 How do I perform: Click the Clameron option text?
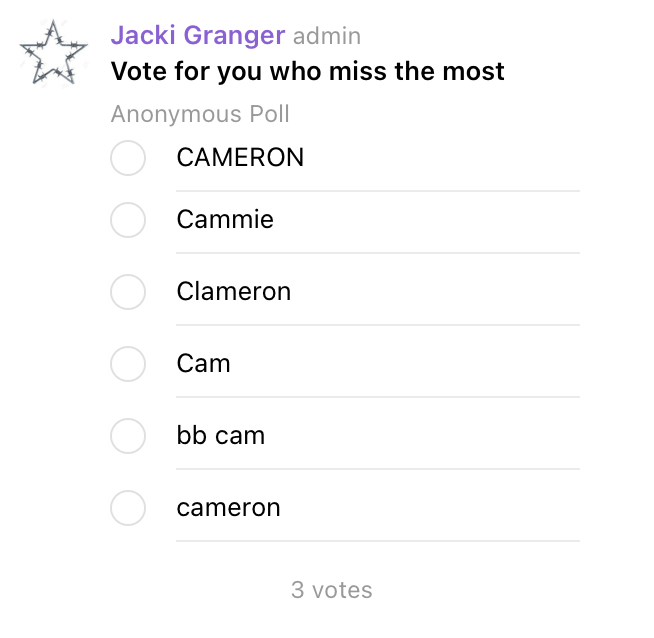pos(234,291)
